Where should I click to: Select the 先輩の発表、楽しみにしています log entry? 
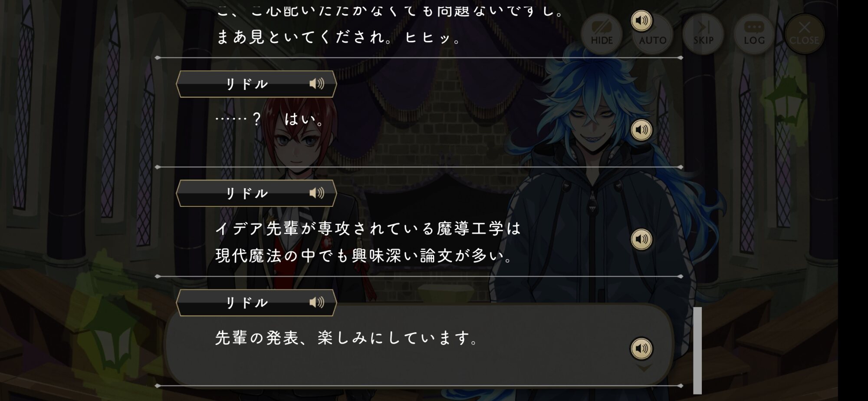click(347, 338)
